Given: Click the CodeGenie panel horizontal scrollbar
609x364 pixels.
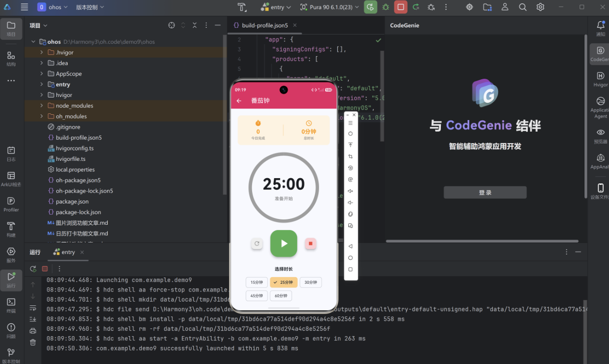Looking at the screenshot, I should tap(482, 241).
